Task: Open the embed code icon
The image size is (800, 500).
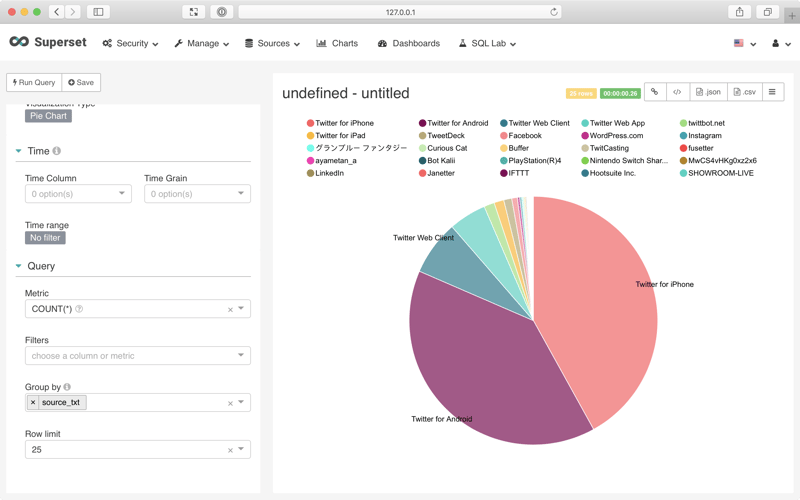Action: 677,92
